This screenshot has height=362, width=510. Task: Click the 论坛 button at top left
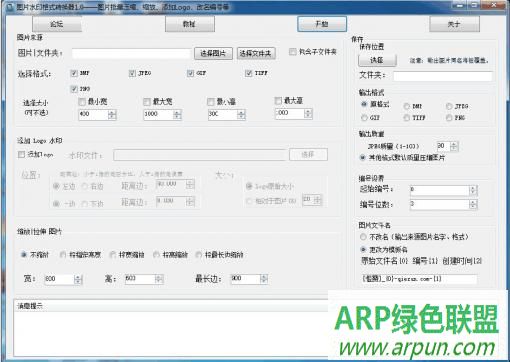pos(57,24)
